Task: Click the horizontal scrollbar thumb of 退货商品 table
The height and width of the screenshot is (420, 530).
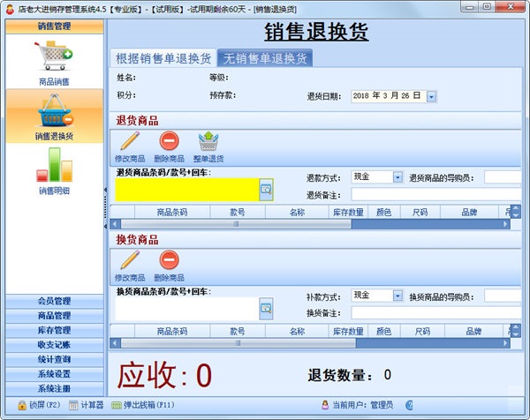Action: pyautogui.click(x=236, y=224)
